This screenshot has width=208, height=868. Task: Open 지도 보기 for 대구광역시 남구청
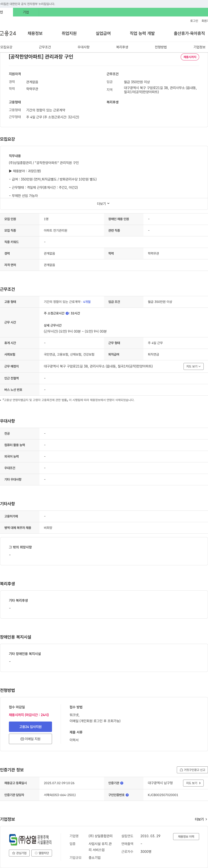click(193, 783)
